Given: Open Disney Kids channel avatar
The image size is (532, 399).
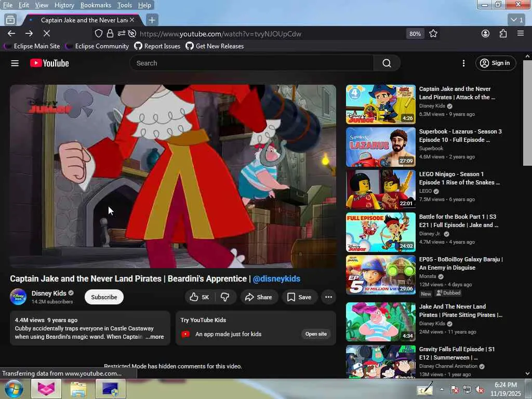Looking at the screenshot, I should (18, 297).
